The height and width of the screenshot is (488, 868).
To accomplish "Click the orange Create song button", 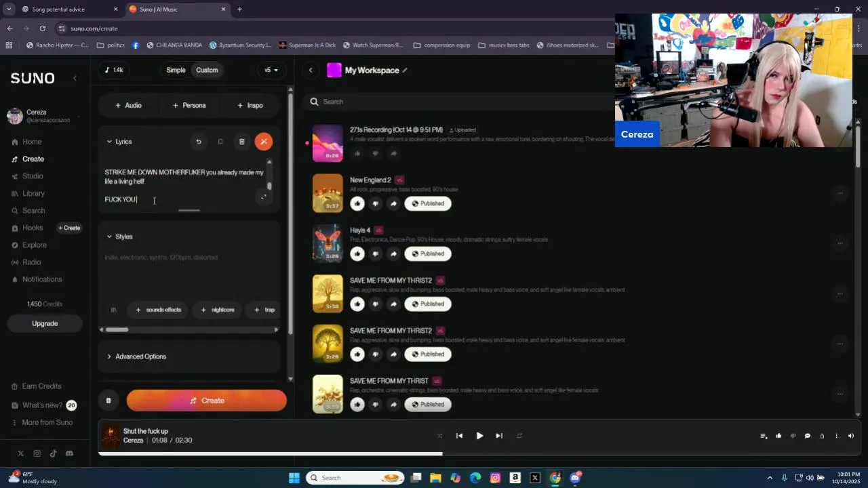I will click(207, 401).
